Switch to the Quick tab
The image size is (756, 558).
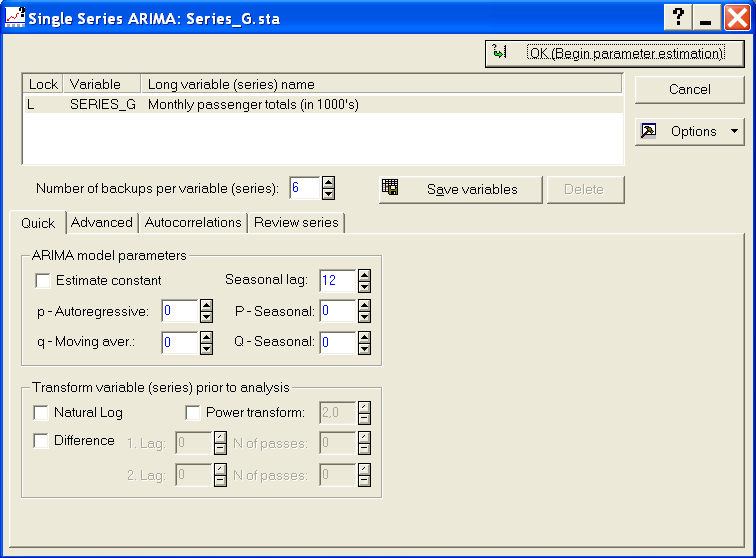pyautogui.click(x=38, y=223)
